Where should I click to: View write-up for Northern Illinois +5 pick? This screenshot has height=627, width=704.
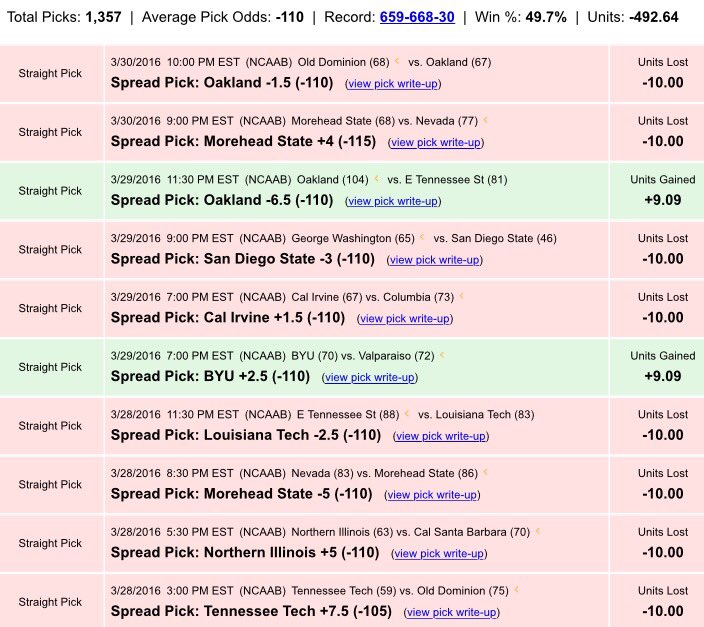(x=439, y=554)
